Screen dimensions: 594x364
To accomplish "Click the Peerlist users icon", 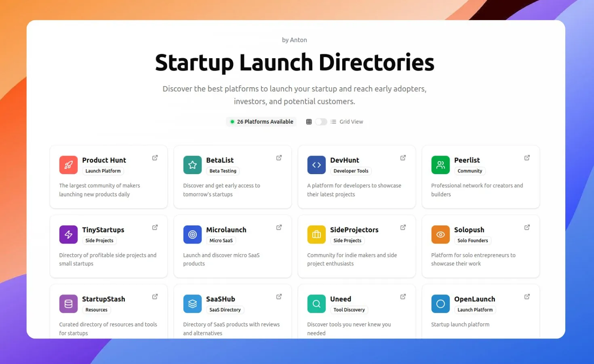I will tap(440, 165).
